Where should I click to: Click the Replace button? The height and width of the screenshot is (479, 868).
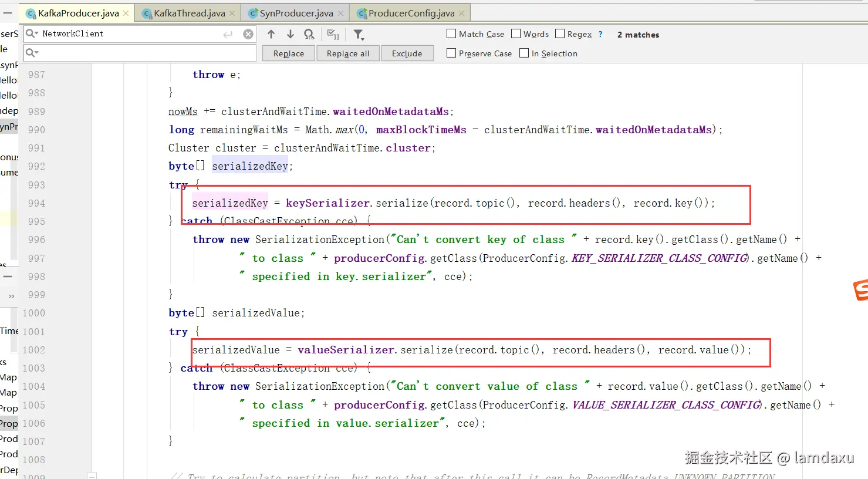coord(289,53)
